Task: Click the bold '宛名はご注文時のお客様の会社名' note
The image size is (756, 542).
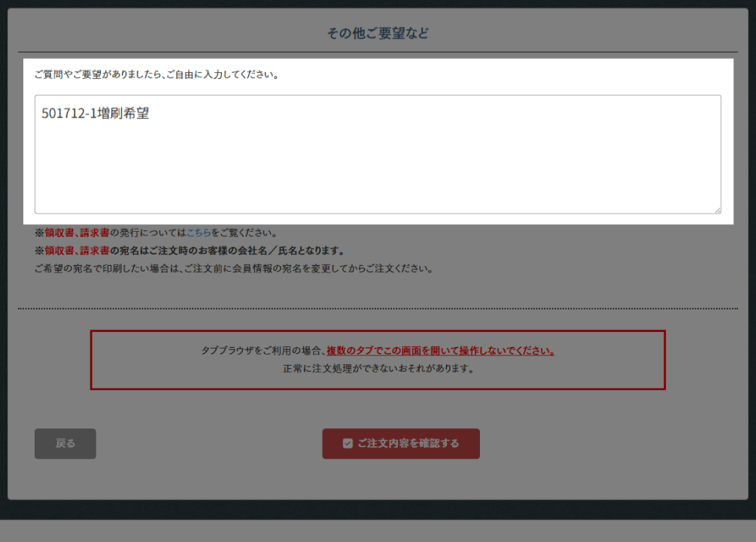Action: point(226,251)
